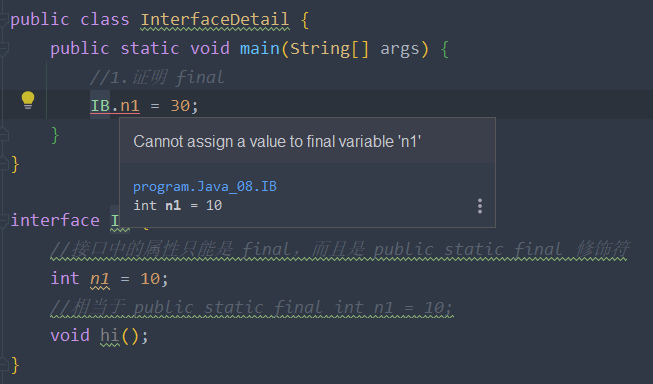Click the 'Cannot assign a value' error message
This screenshot has height=384, width=653.
pyautogui.click(x=277, y=142)
